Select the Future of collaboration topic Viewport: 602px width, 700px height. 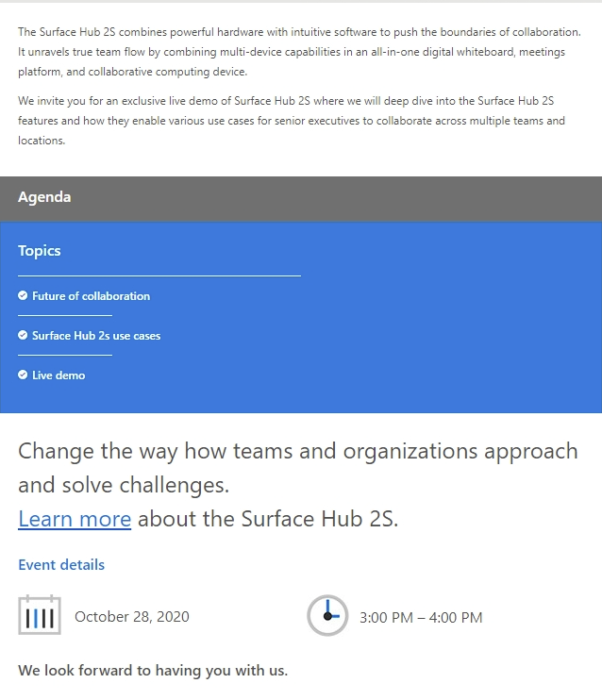pyautogui.click(x=92, y=296)
